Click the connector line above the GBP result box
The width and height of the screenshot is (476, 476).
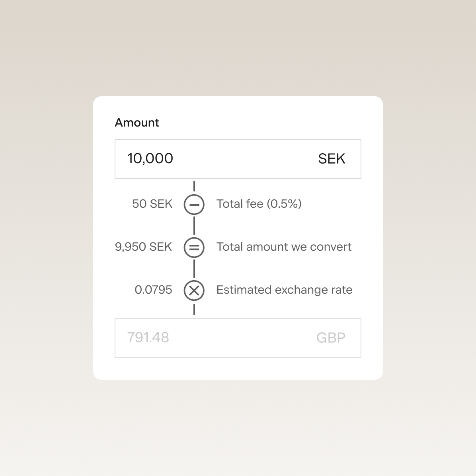coord(194,310)
